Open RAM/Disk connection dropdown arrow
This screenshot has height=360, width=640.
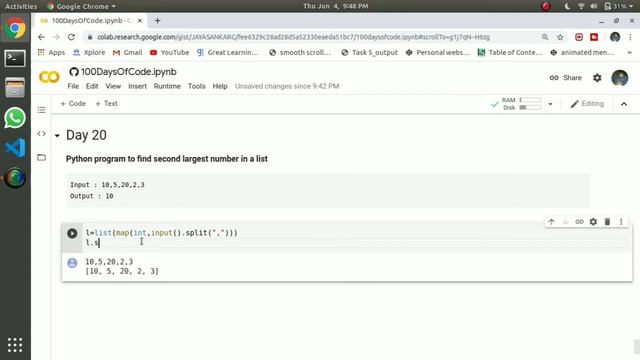(x=550, y=104)
